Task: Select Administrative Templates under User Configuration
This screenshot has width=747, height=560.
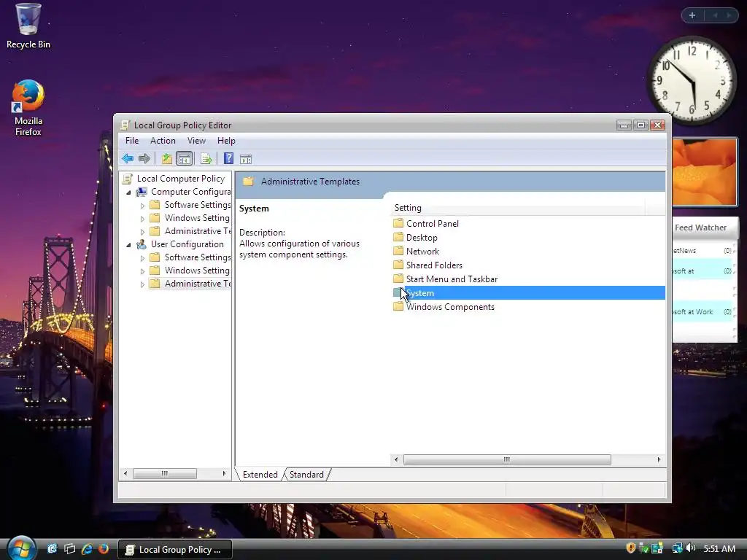Action: 197,284
